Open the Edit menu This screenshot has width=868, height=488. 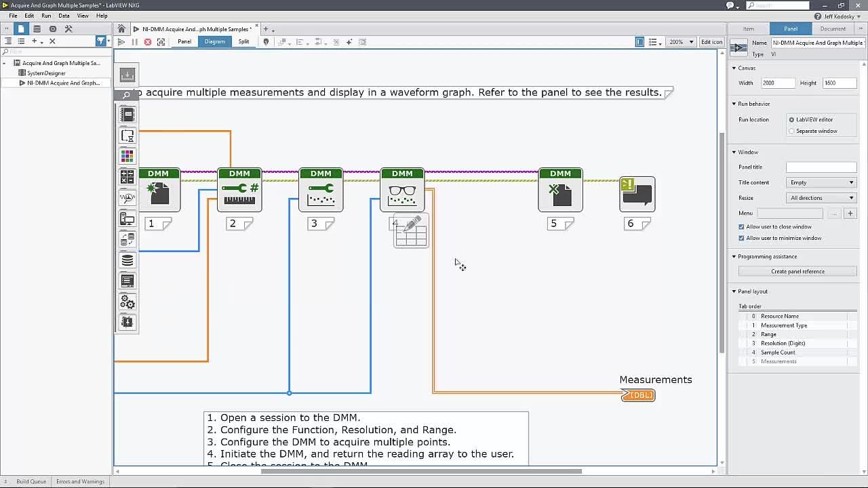pos(29,16)
